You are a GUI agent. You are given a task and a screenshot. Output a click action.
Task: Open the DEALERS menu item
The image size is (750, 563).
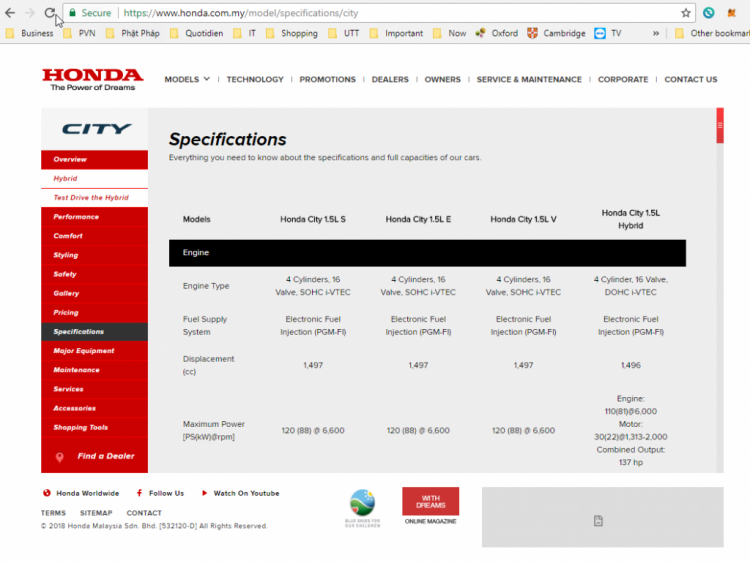pyautogui.click(x=390, y=79)
